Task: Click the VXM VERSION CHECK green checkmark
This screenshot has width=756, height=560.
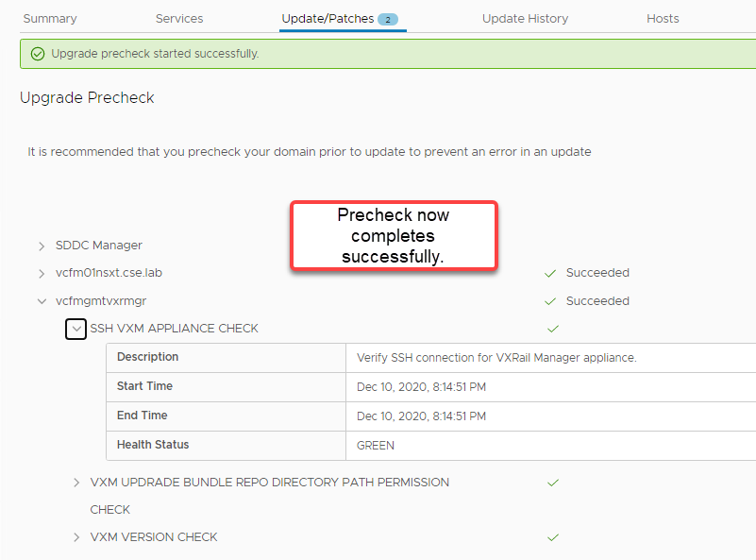Action: coord(553,537)
